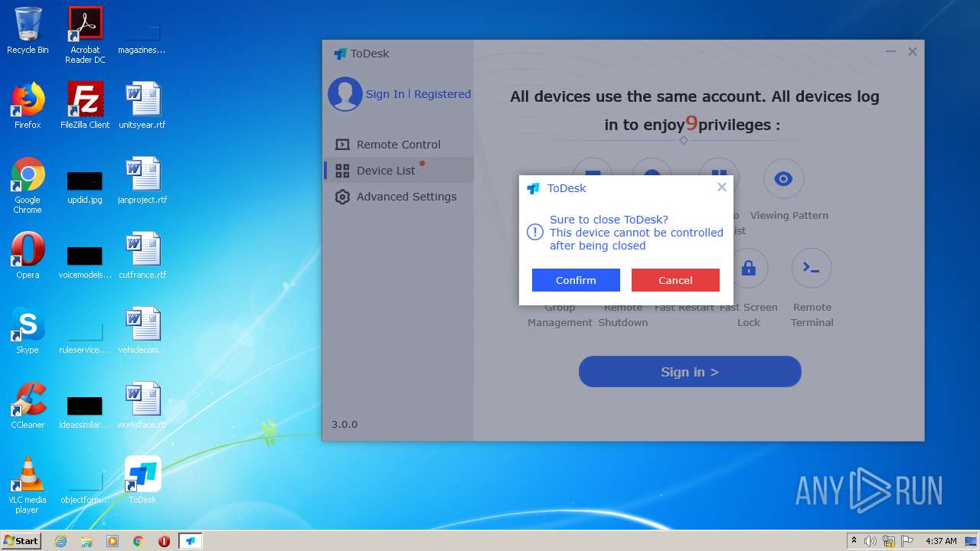Select the workspace.rtf desktop file
The image size is (980, 551).
pyautogui.click(x=142, y=406)
